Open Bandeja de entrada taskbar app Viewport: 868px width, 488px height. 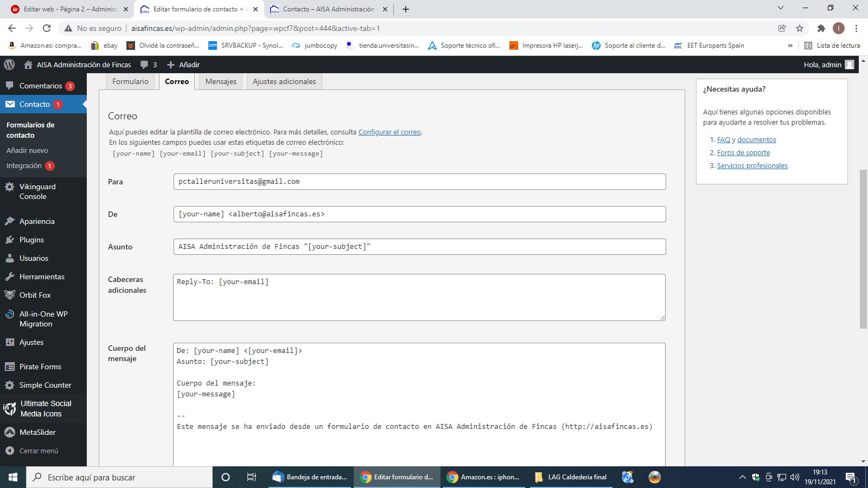coord(310,477)
